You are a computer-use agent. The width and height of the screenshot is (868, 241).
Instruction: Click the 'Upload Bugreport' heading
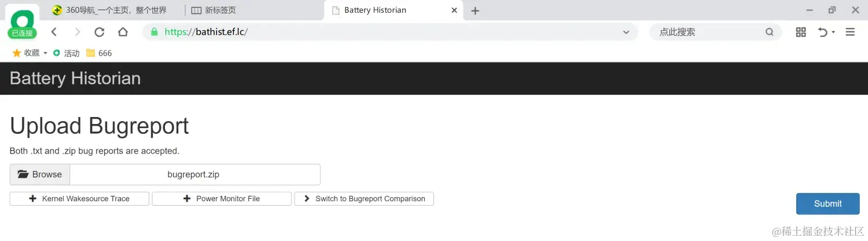[100, 126]
